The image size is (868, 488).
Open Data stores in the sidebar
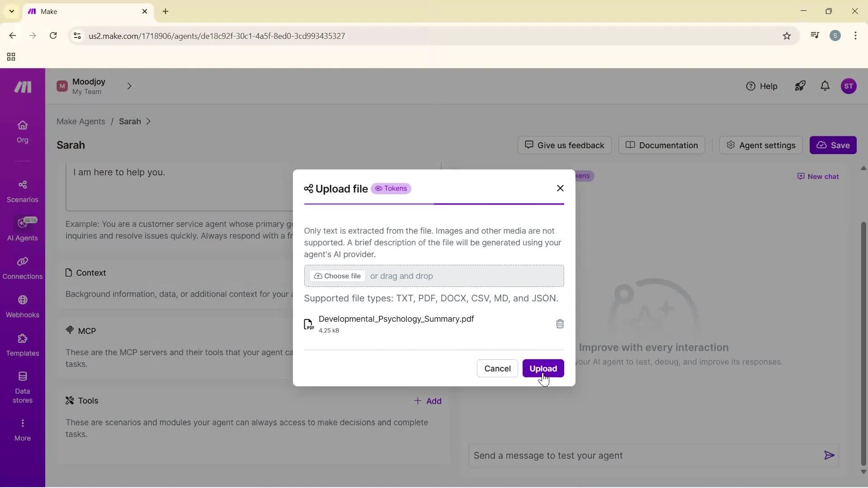(22, 387)
